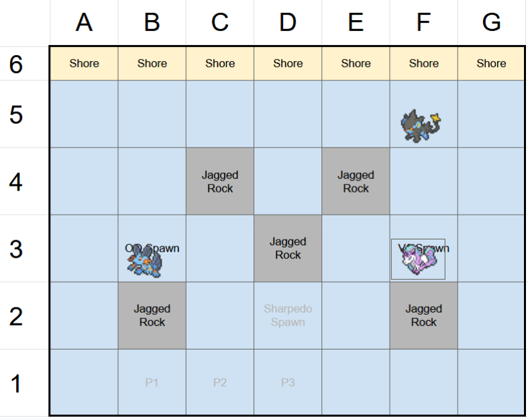Click the row 6 header
Viewport: 530px width, 420px height.
(x=16, y=64)
